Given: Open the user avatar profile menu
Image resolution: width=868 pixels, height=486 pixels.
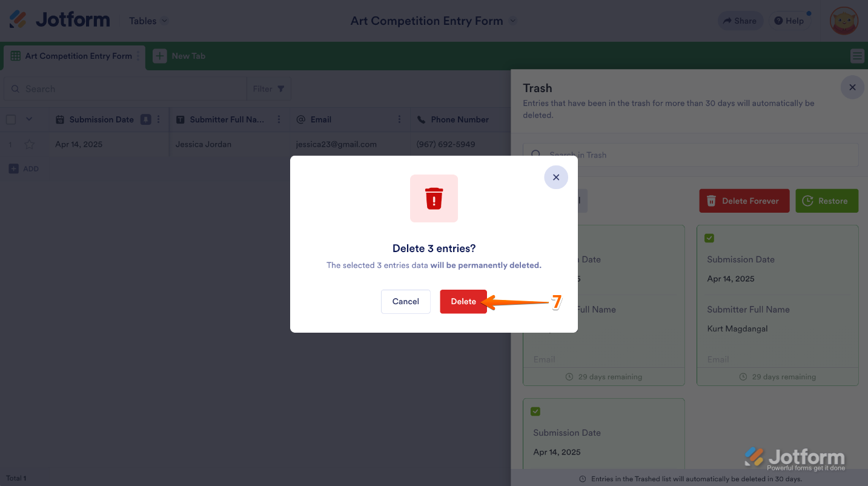Looking at the screenshot, I should click(x=844, y=21).
